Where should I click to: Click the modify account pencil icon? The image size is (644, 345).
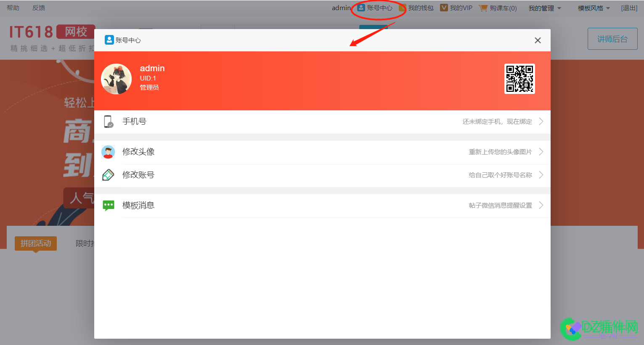coord(108,175)
